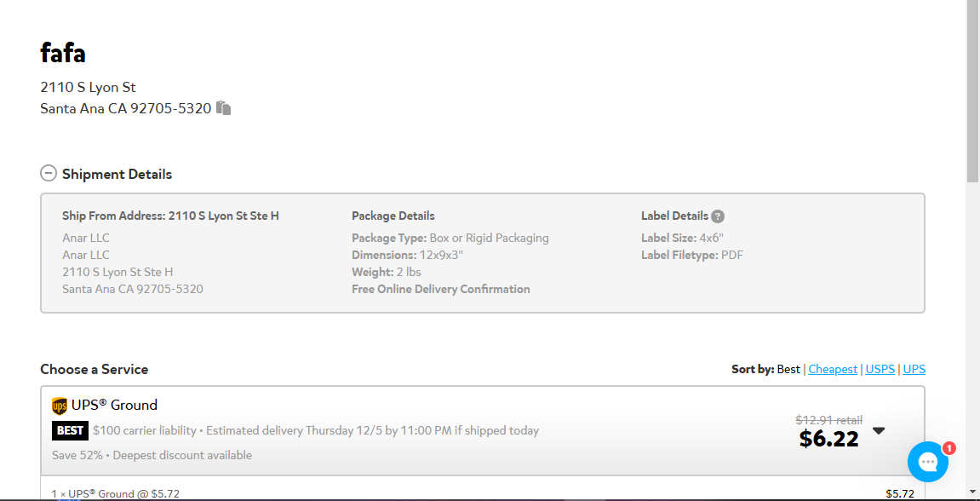The height and width of the screenshot is (501, 980).
Task: Click the Shipment Details heading
Action: 117,174
